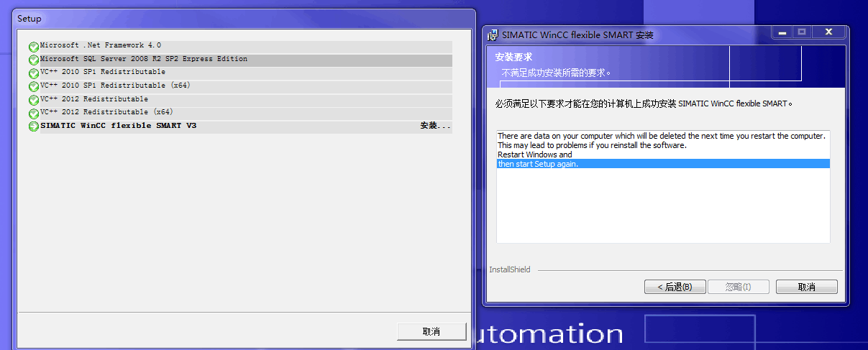868x350 pixels.
Task: Click the 不满足成功安装所需的要求 subtitle
Action: point(557,73)
